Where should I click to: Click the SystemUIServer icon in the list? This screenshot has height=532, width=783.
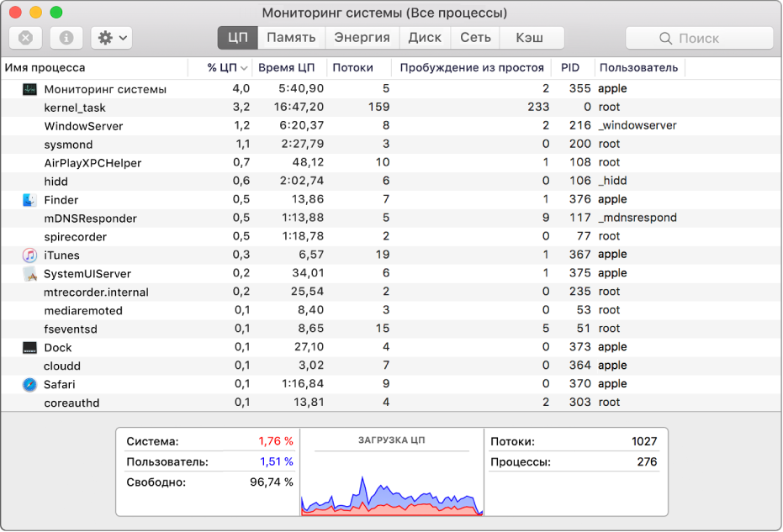pyautogui.click(x=29, y=274)
